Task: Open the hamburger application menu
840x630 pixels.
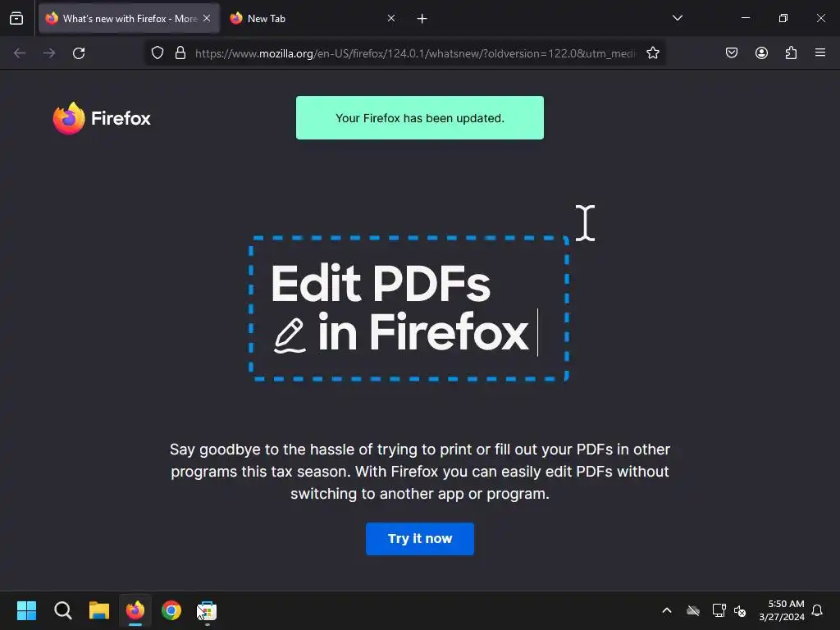Action: point(820,52)
